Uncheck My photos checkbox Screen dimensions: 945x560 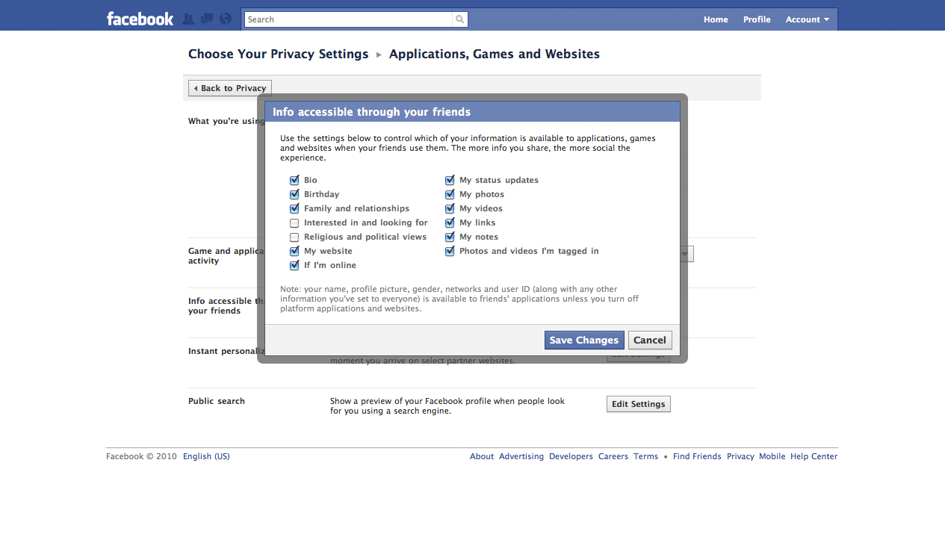450,194
